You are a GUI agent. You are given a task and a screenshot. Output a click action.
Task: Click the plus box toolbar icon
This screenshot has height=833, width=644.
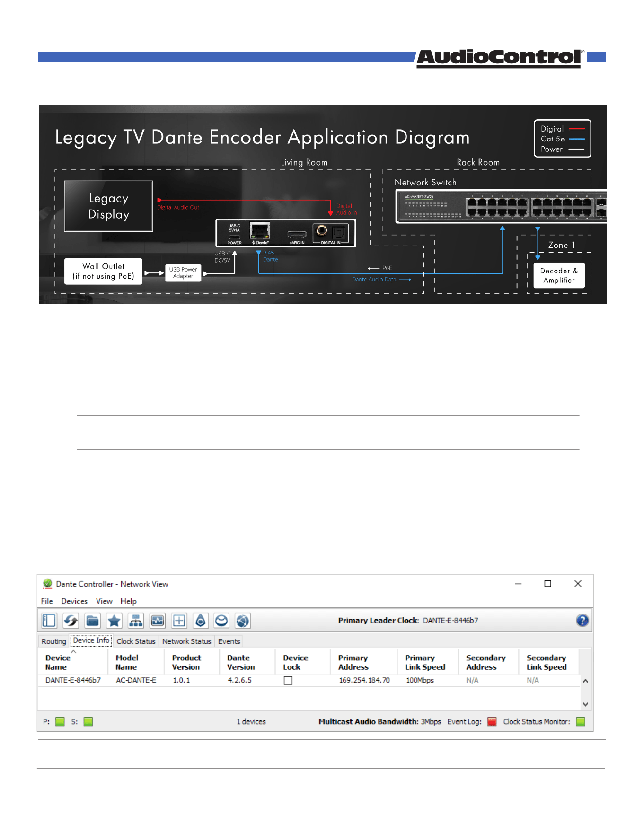(x=179, y=620)
